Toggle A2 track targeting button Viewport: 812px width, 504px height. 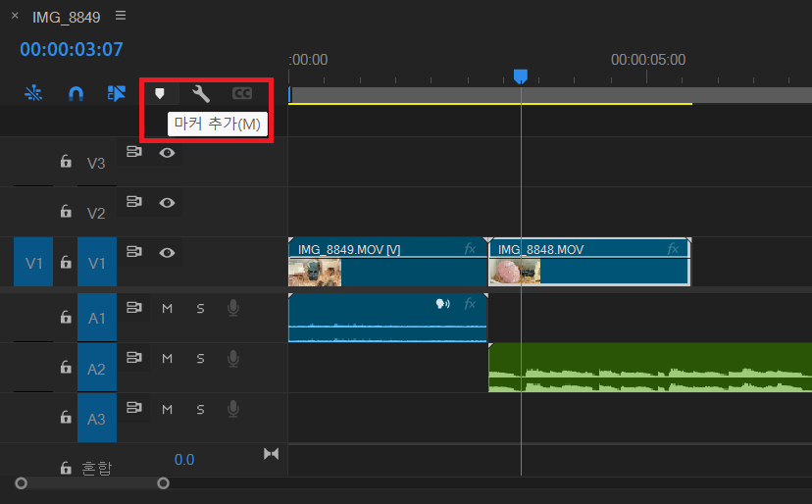(97, 369)
